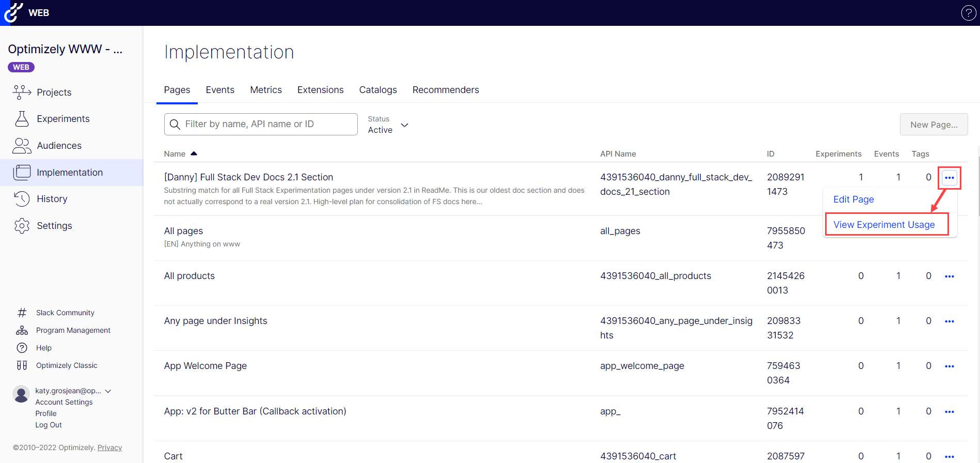Click the search magnifier icon in filter box
The height and width of the screenshot is (463, 980).
coord(175,125)
